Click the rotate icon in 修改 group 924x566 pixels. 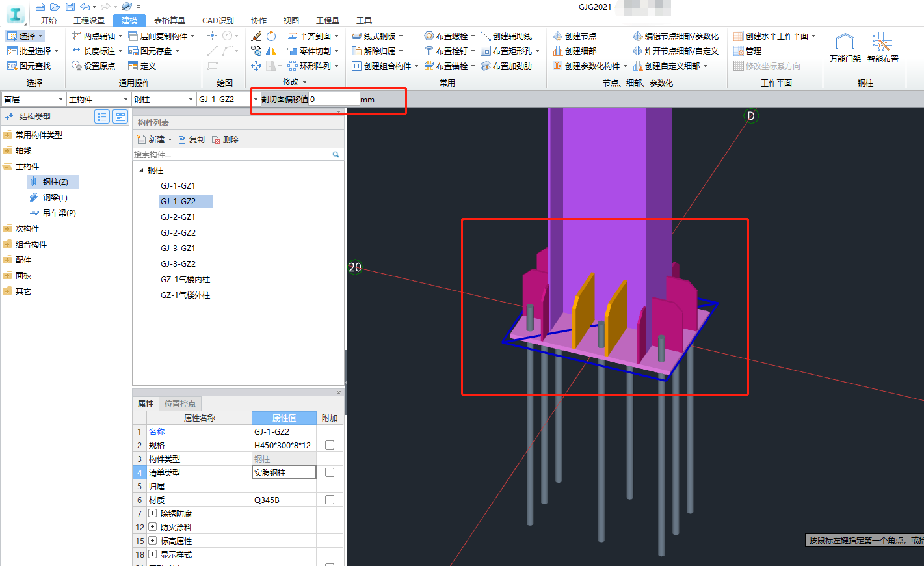pyautogui.click(x=271, y=36)
